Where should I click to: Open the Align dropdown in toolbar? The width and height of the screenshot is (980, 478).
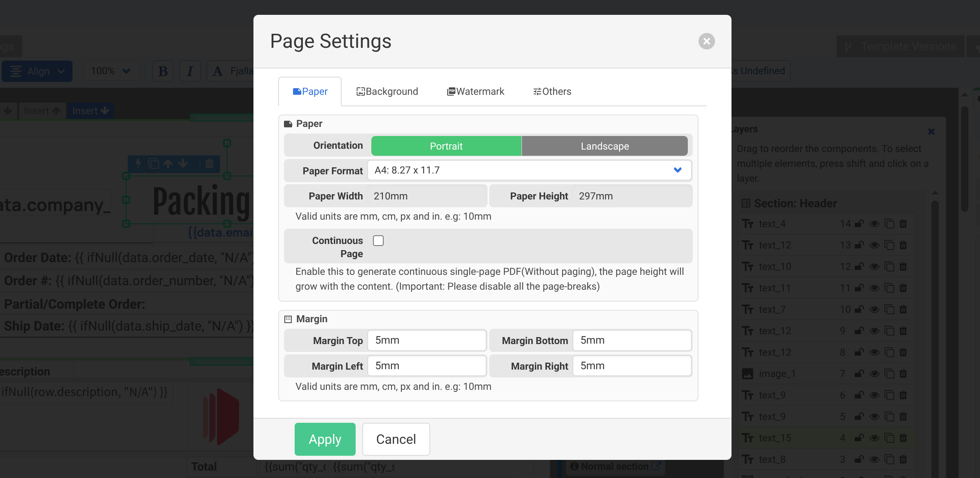pos(37,71)
